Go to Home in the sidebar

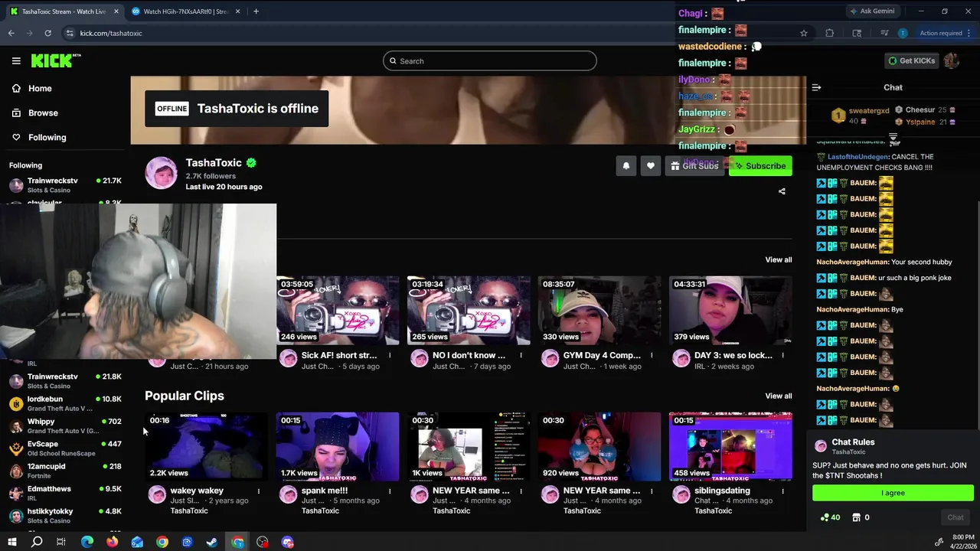tap(40, 89)
